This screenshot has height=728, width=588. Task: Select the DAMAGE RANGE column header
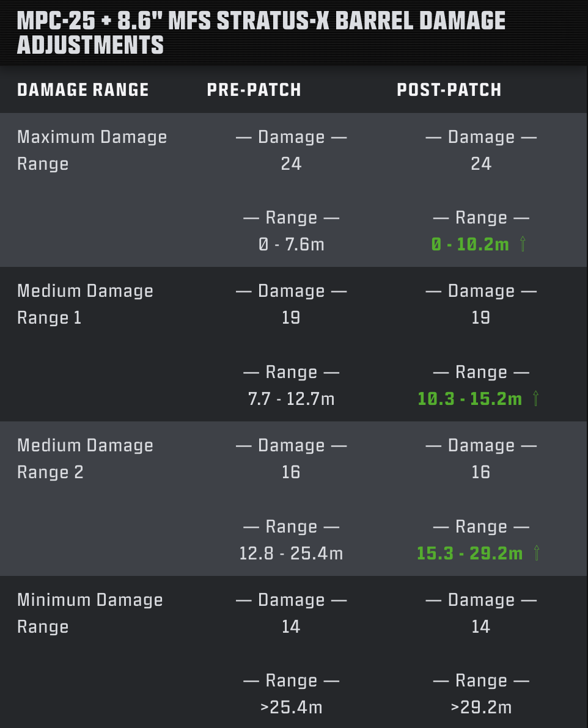pos(83,90)
